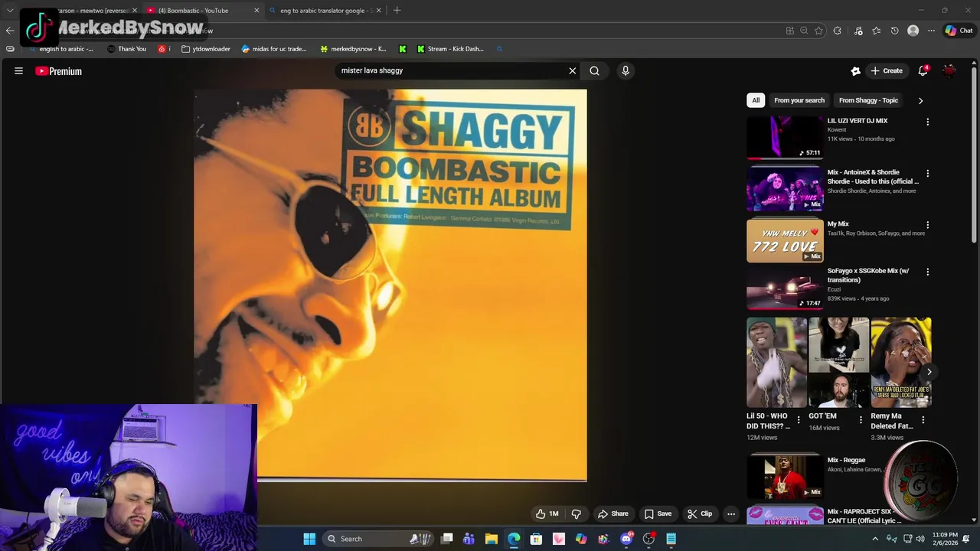Image resolution: width=980 pixels, height=551 pixels.
Task: Start voice search with microphone icon
Action: pos(626,70)
